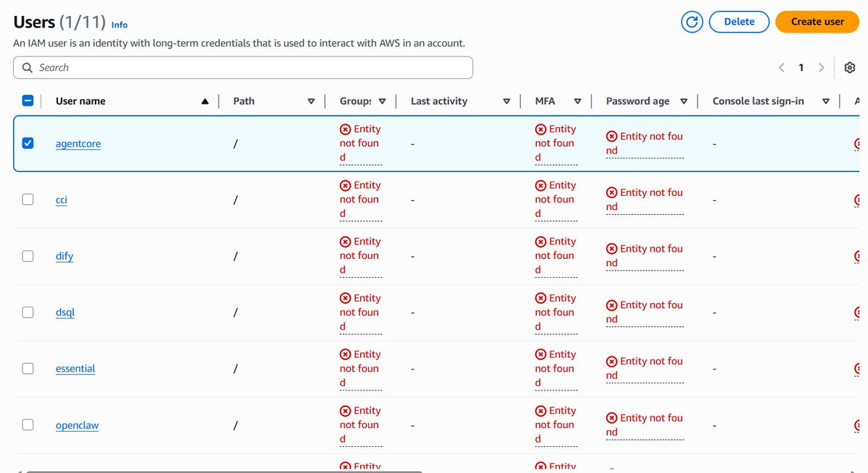Viewport: 868px width, 473px height.
Task: Open table preferences gear icon
Action: (x=850, y=67)
